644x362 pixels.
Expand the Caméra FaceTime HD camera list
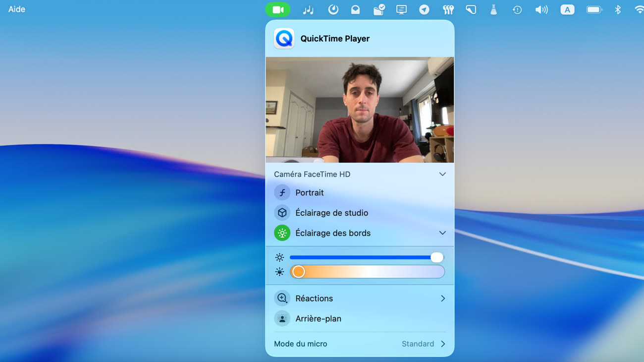(442, 175)
